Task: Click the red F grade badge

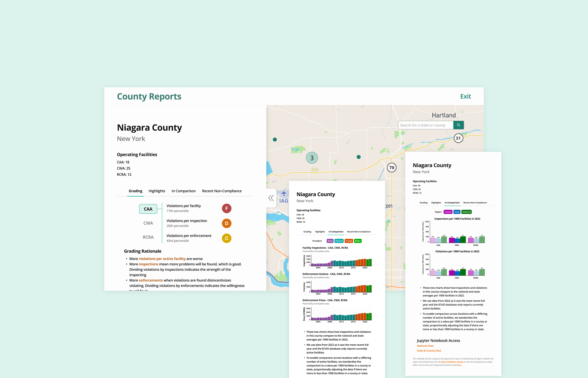Action: click(226, 208)
